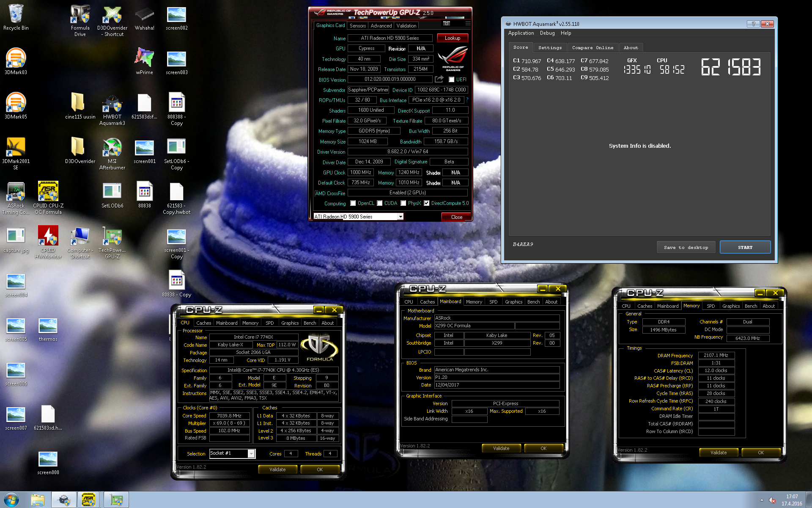This screenshot has width=812, height=508.
Task: Open the Graphics tab in the CPU-Z Memory window
Action: coord(731,306)
